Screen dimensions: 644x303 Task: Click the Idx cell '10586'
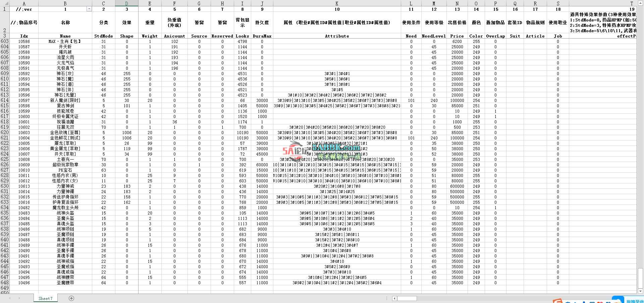(24, 41)
